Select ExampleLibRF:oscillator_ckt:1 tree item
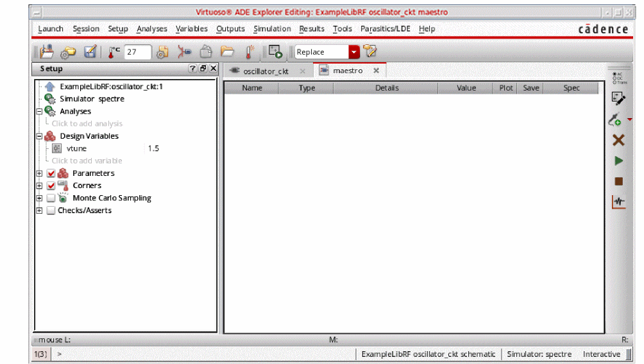 pyautogui.click(x=112, y=87)
